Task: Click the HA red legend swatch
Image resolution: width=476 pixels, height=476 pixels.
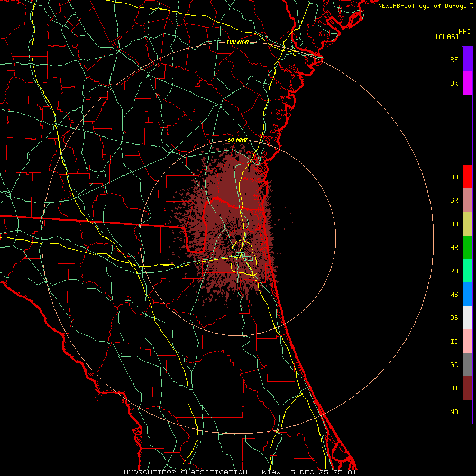Action: 467,177
